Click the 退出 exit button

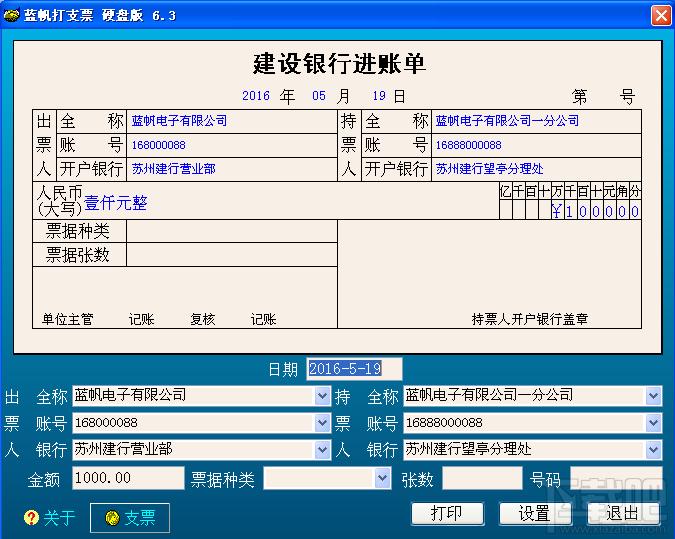click(623, 513)
